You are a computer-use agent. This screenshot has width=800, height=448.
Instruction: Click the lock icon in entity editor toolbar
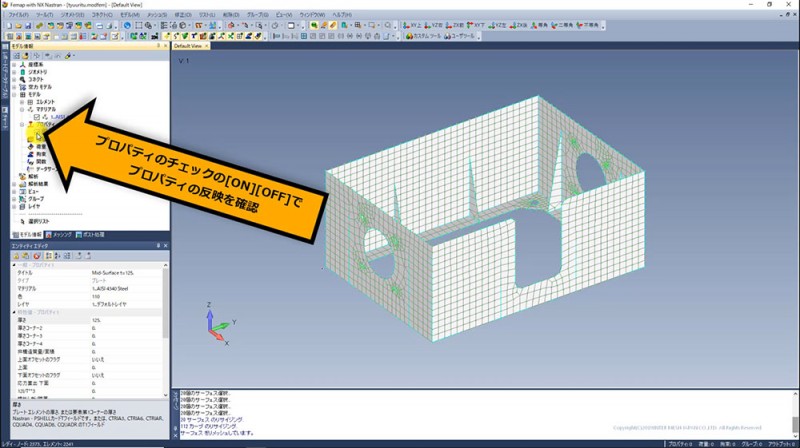coord(16,256)
